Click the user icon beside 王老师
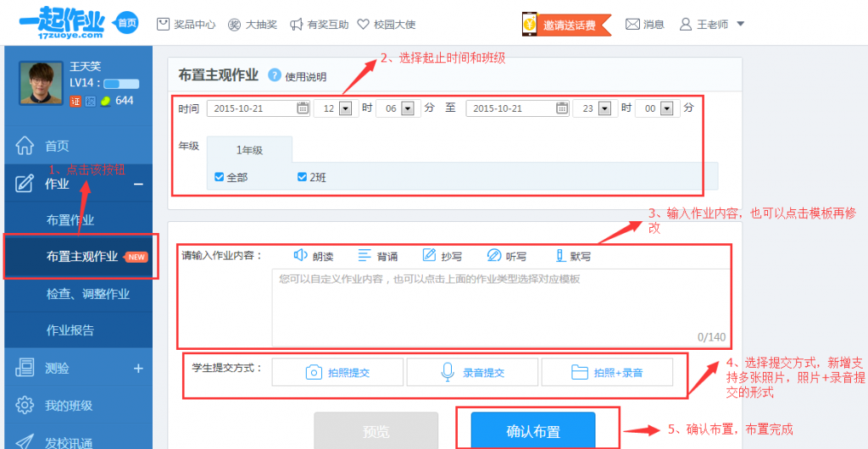The image size is (868, 449). [686, 25]
